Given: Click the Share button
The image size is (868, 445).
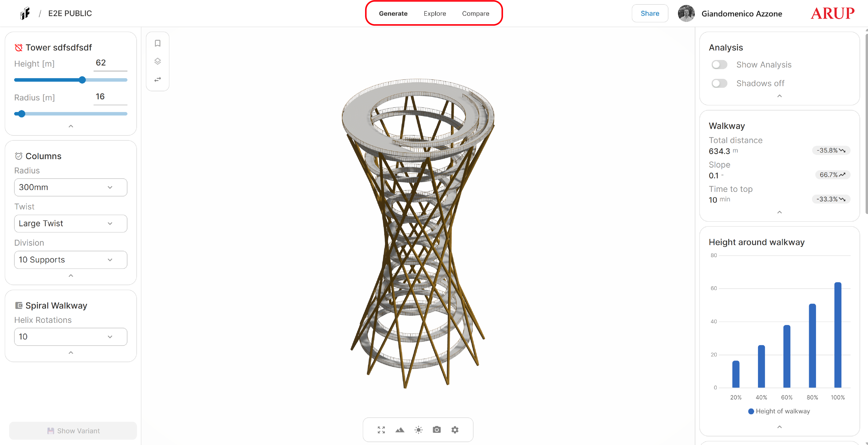Looking at the screenshot, I should 650,14.
